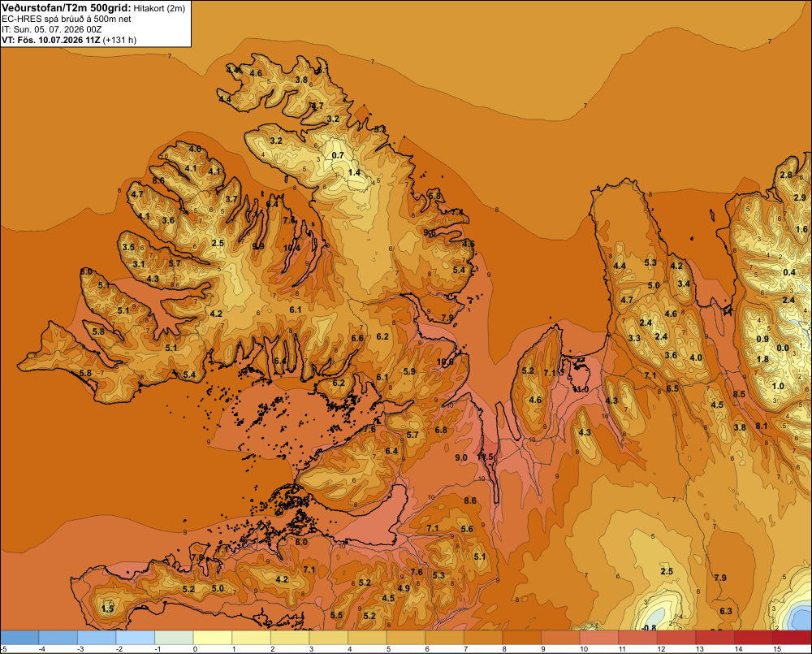The width and height of the screenshot is (812, 654).
Task: Select the legend swatch labeled 15
Action: pyautogui.click(x=792, y=638)
